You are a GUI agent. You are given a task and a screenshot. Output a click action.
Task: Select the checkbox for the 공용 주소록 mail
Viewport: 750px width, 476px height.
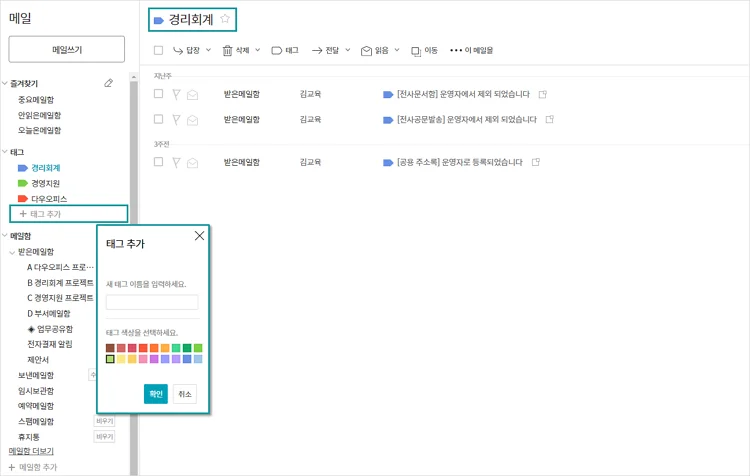(x=158, y=161)
